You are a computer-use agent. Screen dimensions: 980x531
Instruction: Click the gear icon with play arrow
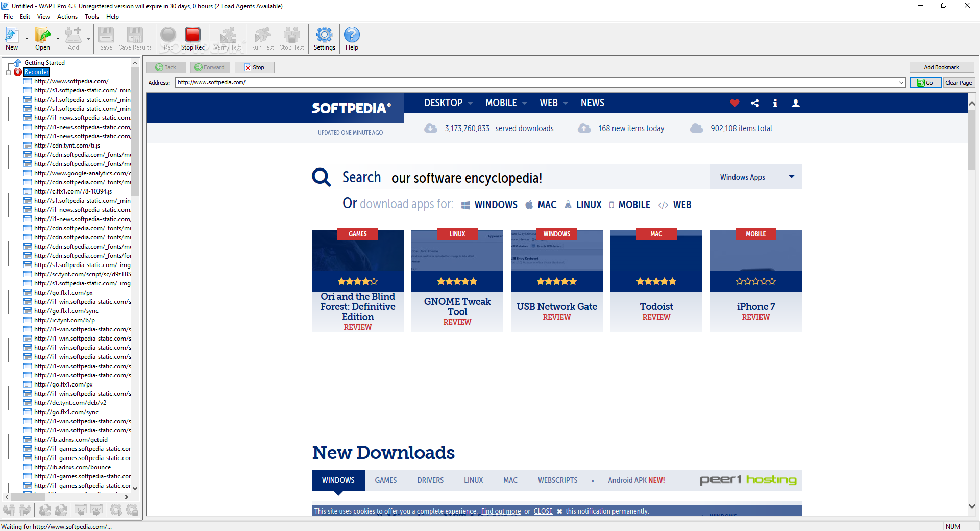pos(116,510)
